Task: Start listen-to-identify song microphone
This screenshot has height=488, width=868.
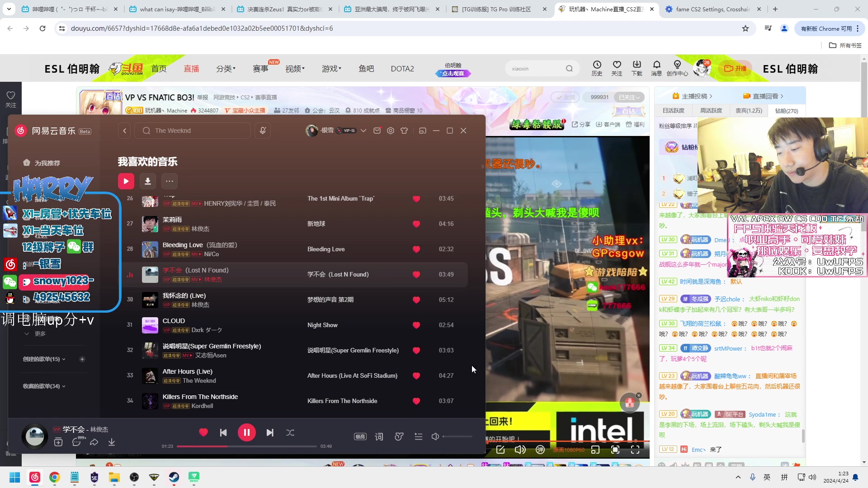Action: [x=263, y=131]
